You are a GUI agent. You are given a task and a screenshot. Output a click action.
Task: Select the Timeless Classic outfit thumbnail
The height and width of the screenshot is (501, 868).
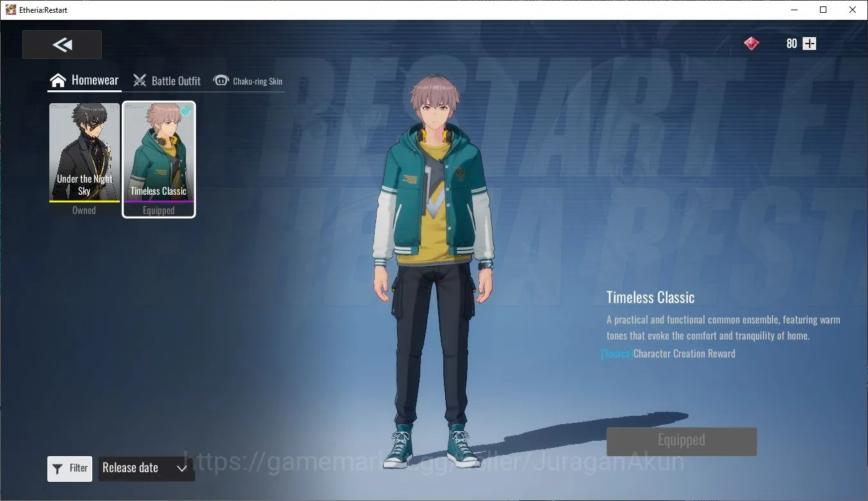159,160
